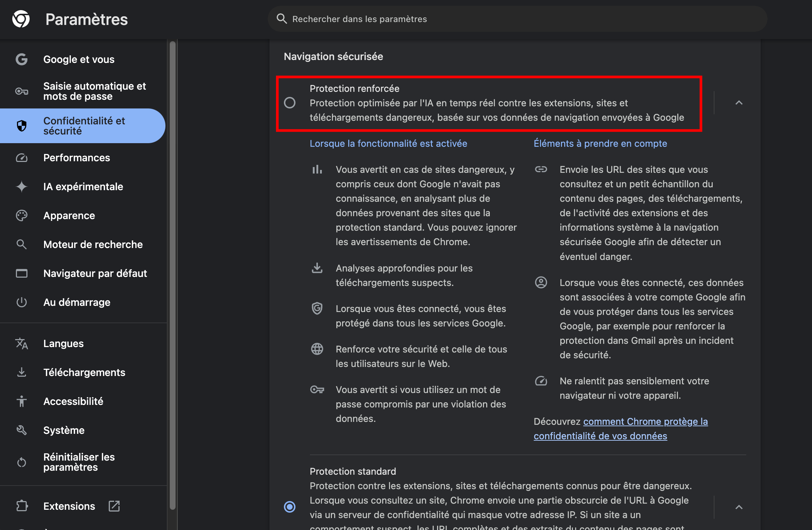Click the Téléchargements download icon
This screenshot has height=530, width=812.
click(x=22, y=372)
